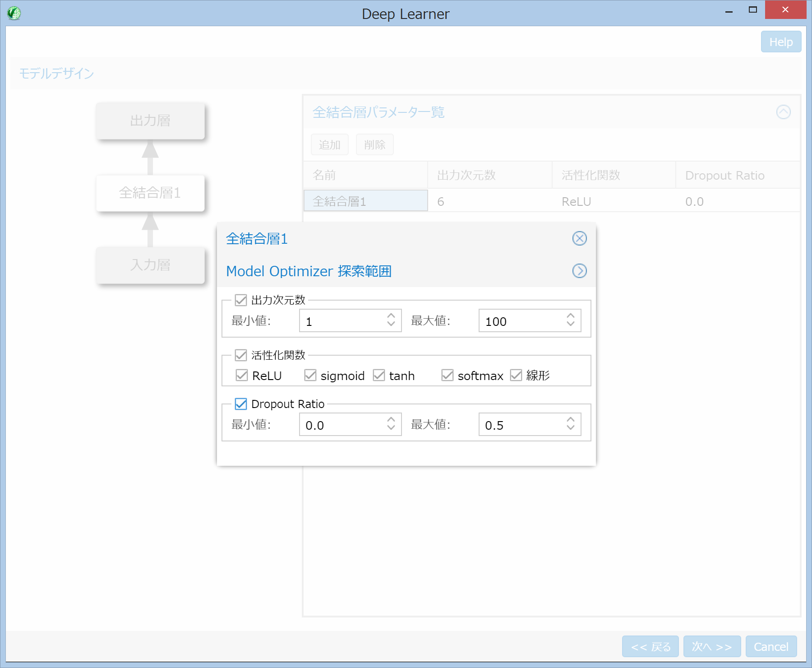Expand the Model Optimizer 探索範囲 arrow
The image size is (812, 668).
[x=579, y=271]
